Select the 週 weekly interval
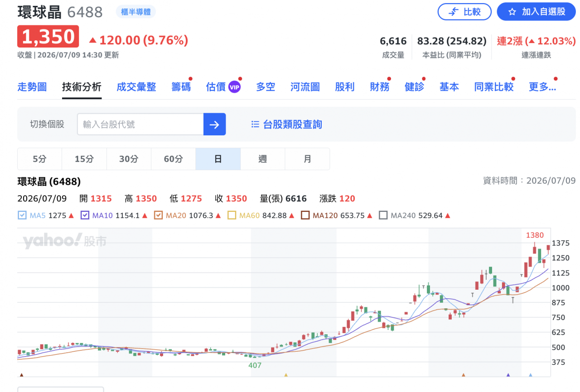Viewport: 580px width, 392px height. (263, 159)
